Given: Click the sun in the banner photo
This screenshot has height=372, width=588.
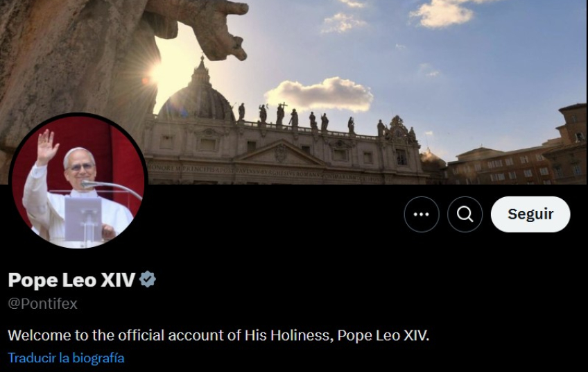Looking at the screenshot, I should pyautogui.click(x=155, y=71).
